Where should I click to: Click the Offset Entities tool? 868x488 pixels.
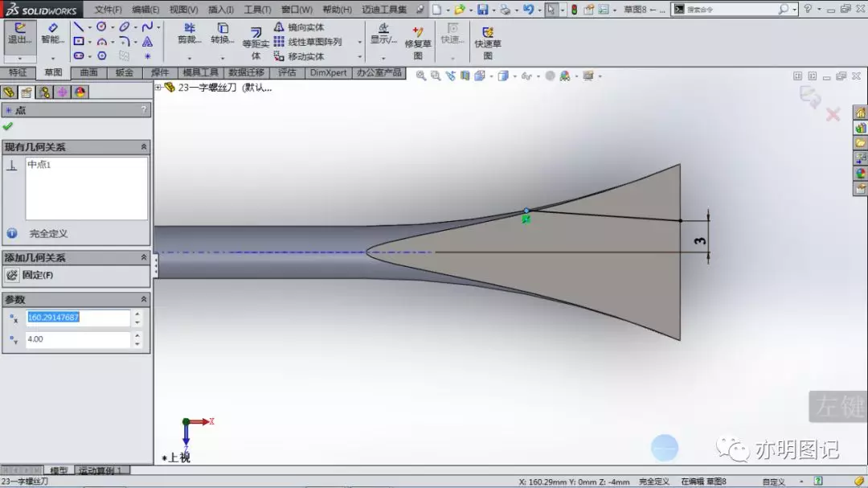click(256, 43)
